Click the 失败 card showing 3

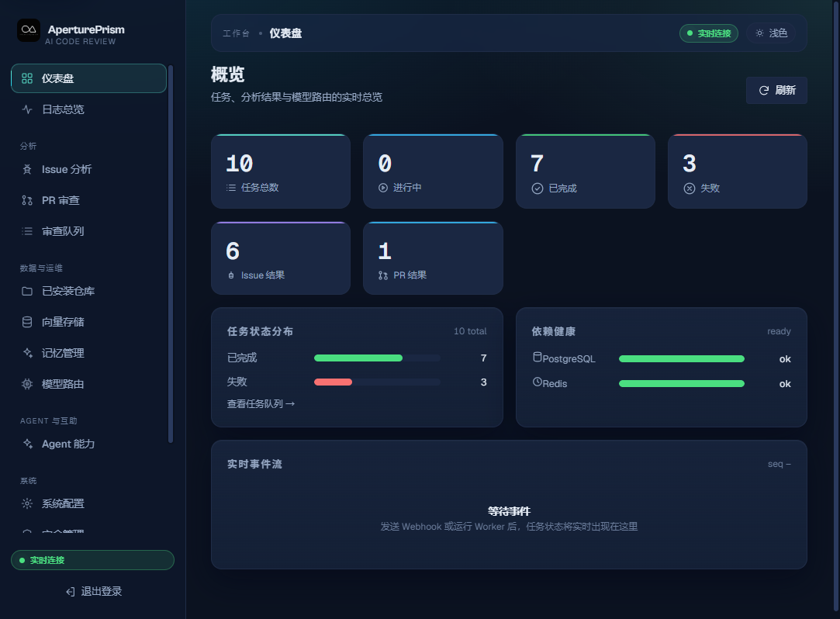[x=738, y=171]
